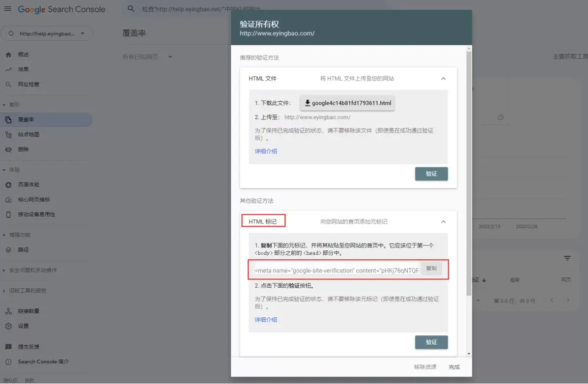The image size is (588, 384).
Task: Collapse the HTML 文件 verification section
Action: [443, 79]
